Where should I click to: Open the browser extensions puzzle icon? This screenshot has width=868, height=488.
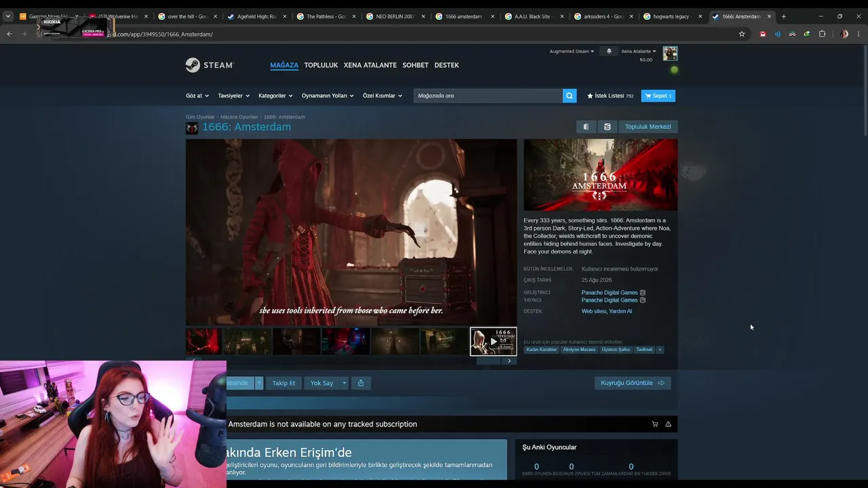tap(822, 34)
